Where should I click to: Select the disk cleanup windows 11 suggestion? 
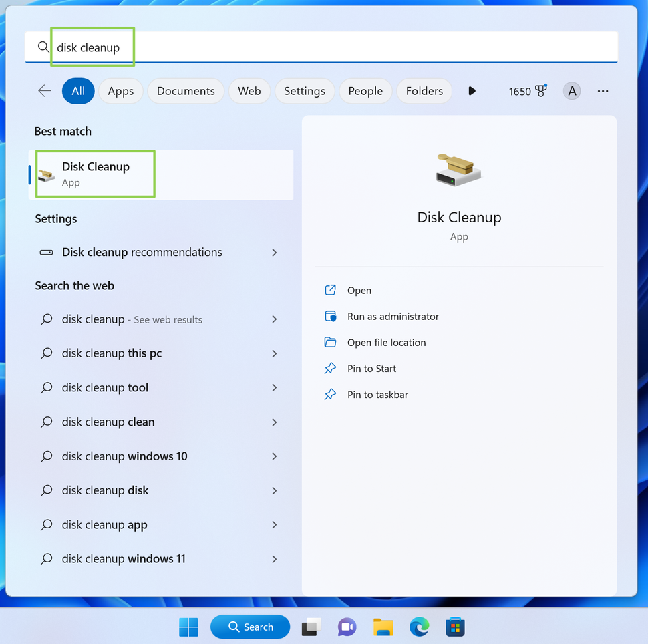(x=161, y=559)
